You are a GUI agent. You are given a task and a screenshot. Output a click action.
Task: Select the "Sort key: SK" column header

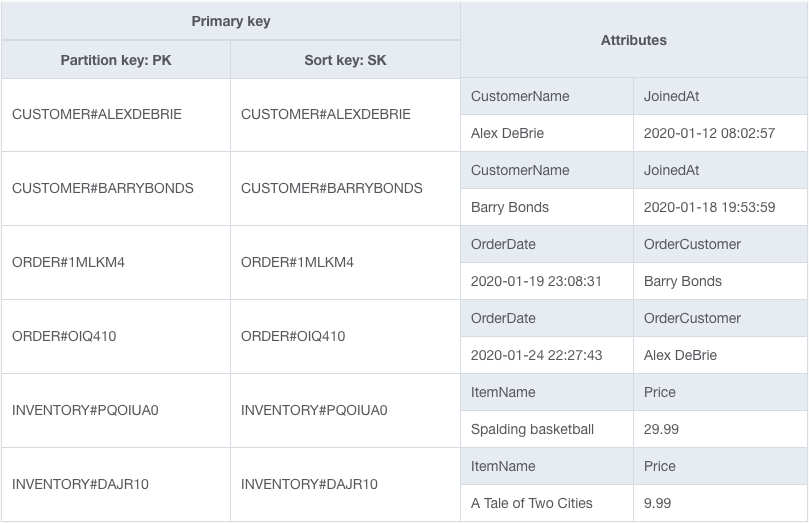pyautogui.click(x=345, y=60)
